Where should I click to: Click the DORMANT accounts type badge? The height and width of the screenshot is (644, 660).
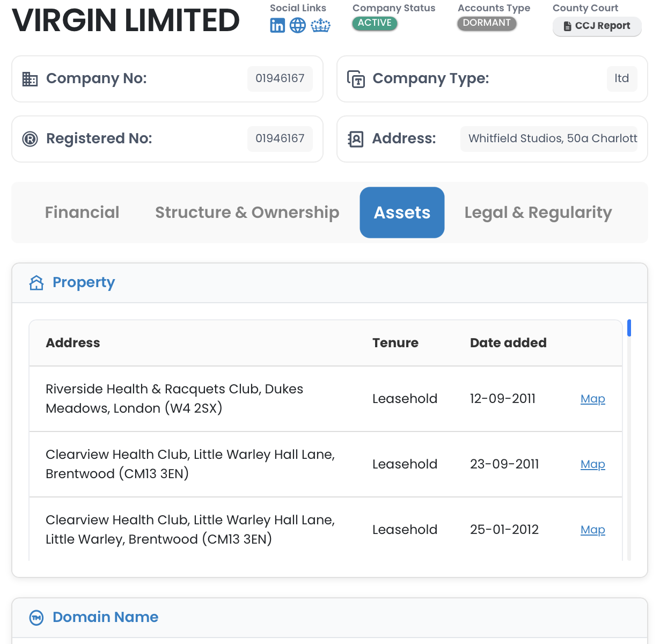click(487, 23)
